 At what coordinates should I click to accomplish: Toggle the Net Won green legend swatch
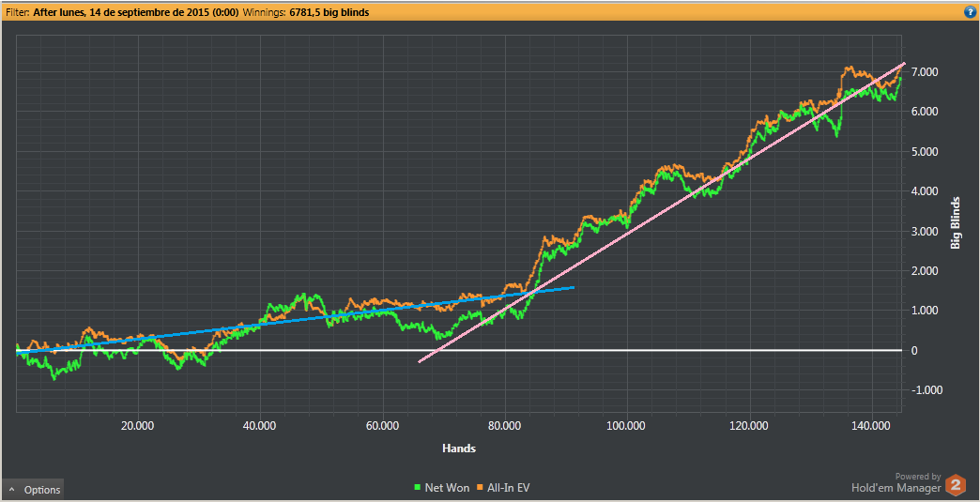point(418,487)
